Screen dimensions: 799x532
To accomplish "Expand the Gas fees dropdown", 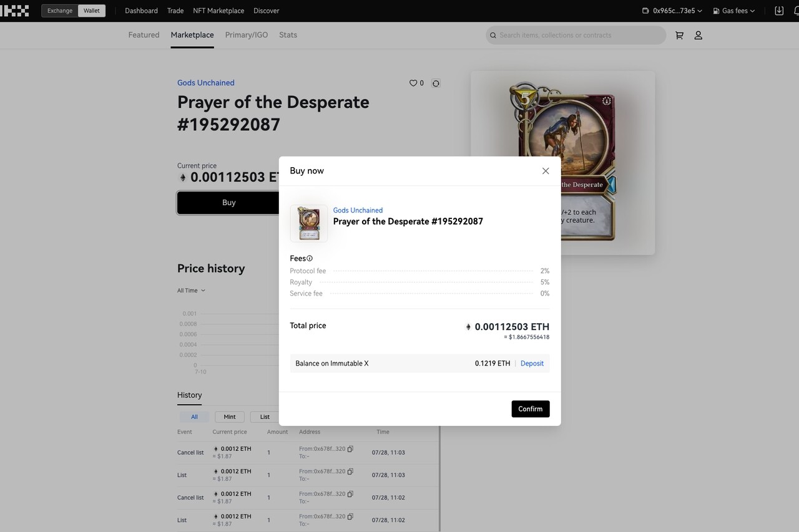I will click(734, 11).
